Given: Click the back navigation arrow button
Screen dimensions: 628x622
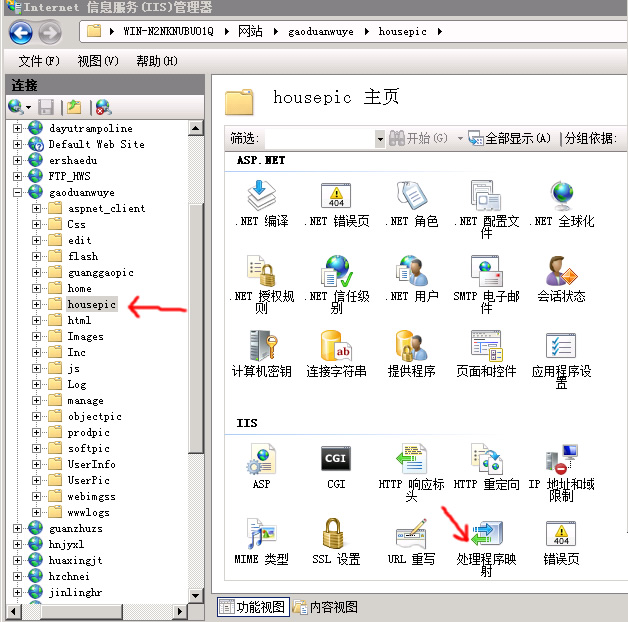Looking at the screenshot, I should click(21, 32).
